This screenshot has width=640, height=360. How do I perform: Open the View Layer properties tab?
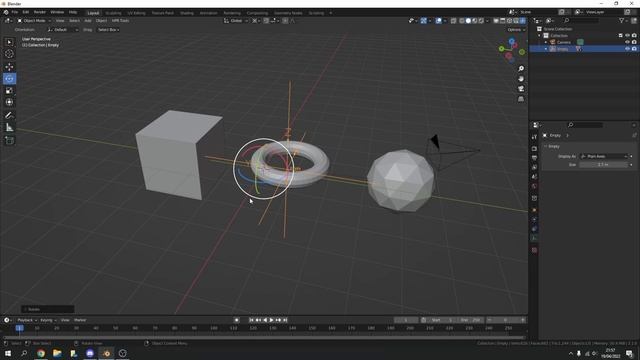pos(534,167)
